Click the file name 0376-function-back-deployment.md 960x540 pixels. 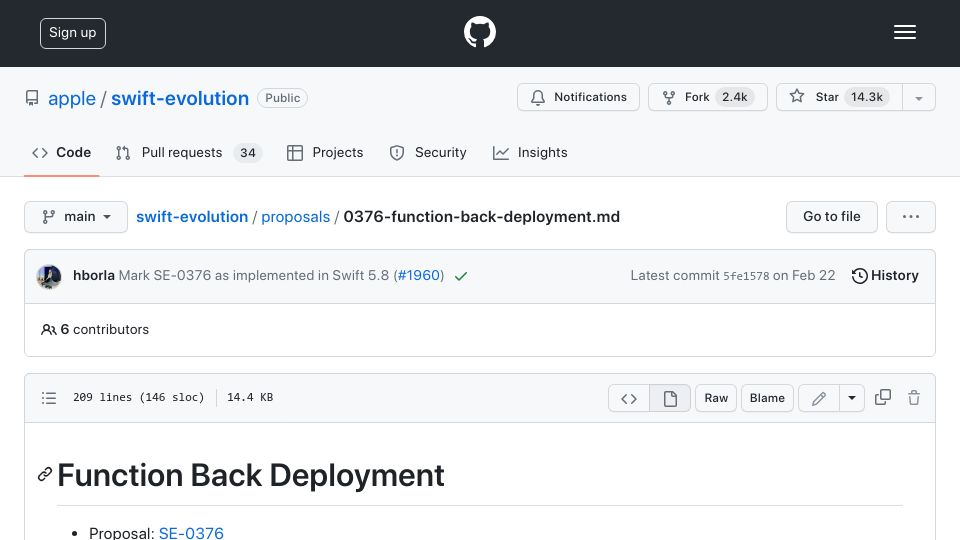coord(482,217)
